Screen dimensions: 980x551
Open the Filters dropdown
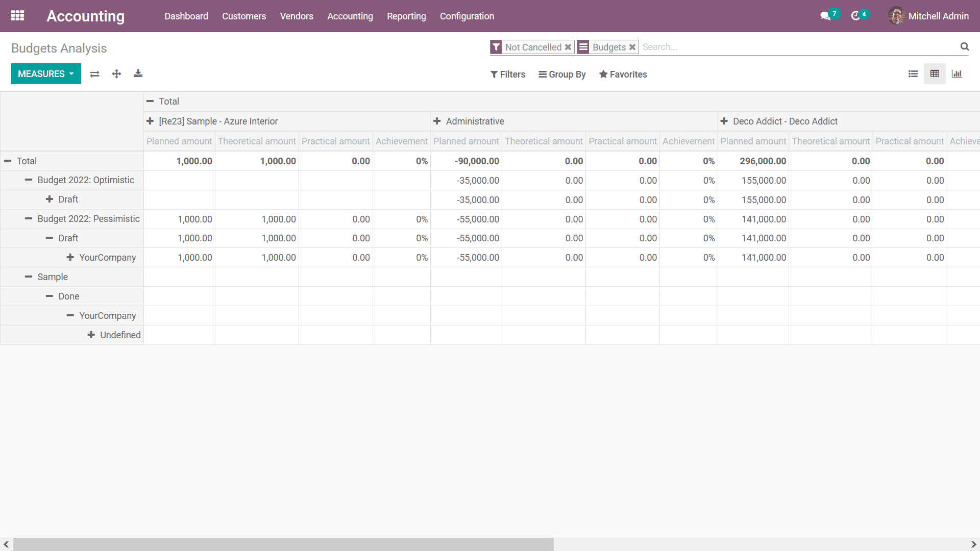pos(507,74)
